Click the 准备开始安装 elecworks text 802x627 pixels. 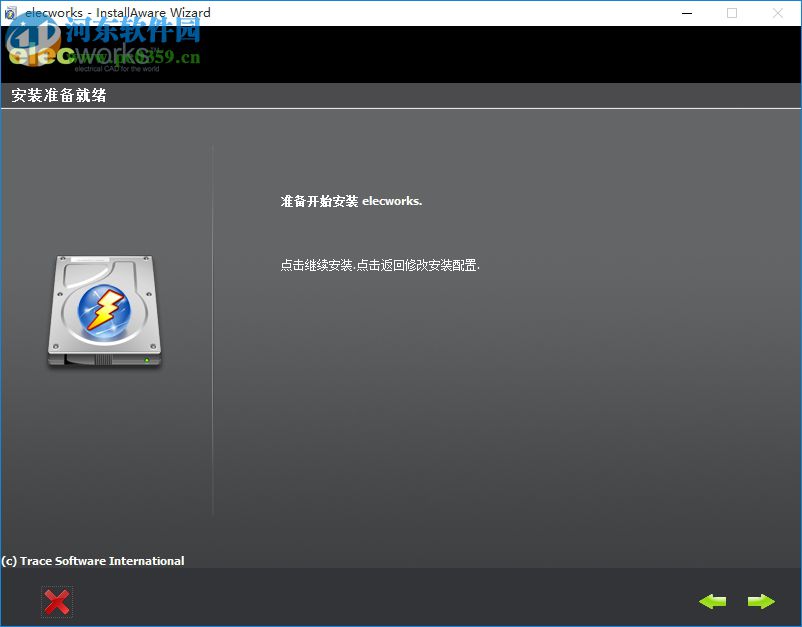pos(350,200)
